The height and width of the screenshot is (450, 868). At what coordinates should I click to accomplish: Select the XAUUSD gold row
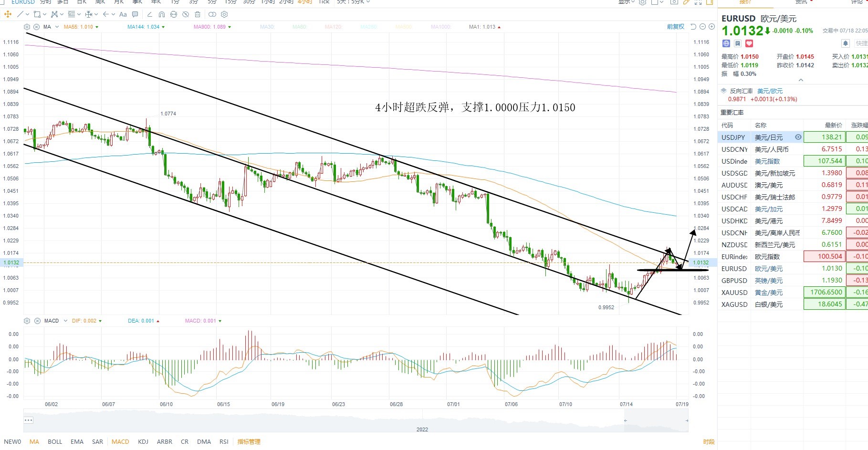(x=793, y=293)
